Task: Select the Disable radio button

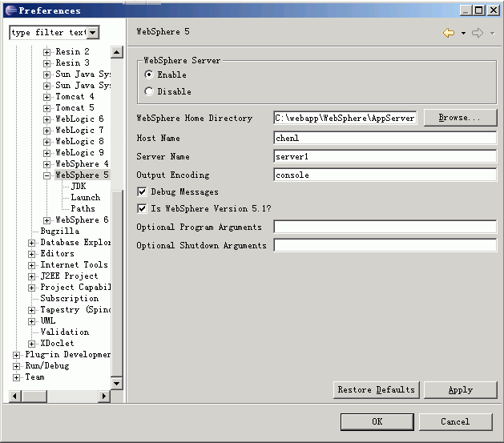Action: pyautogui.click(x=149, y=91)
